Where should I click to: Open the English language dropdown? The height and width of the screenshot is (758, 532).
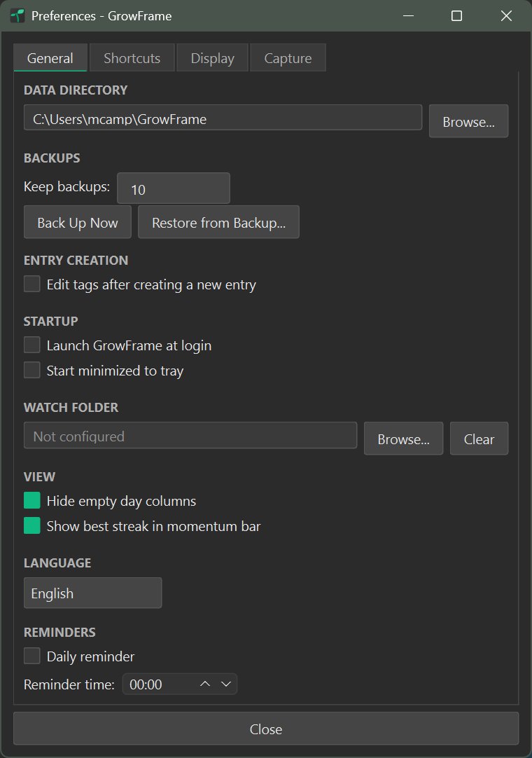pyautogui.click(x=93, y=593)
